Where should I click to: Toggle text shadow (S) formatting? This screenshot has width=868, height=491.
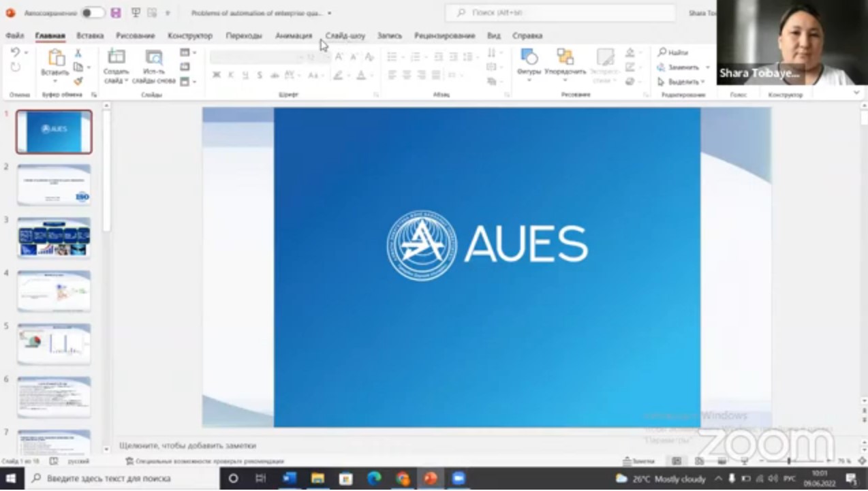(260, 75)
